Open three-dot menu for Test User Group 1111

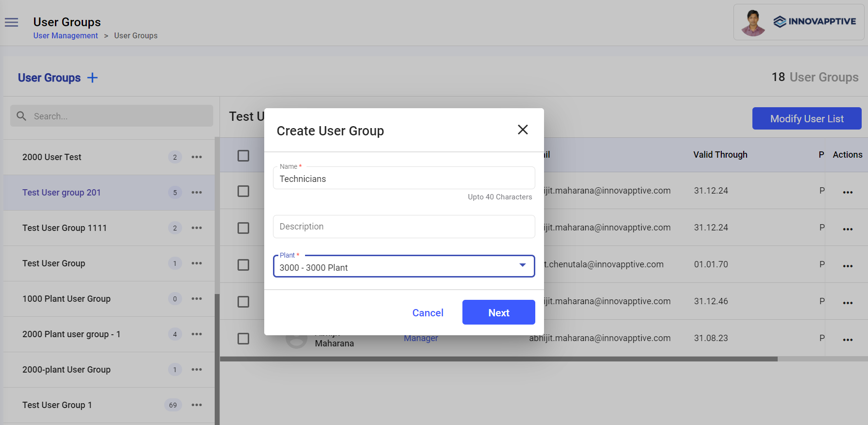(197, 228)
